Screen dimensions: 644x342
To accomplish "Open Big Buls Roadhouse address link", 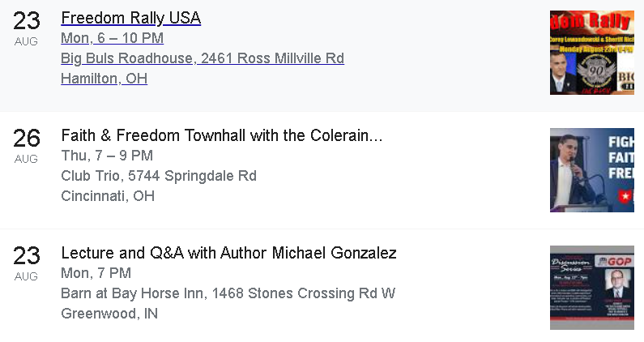I will tap(203, 58).
